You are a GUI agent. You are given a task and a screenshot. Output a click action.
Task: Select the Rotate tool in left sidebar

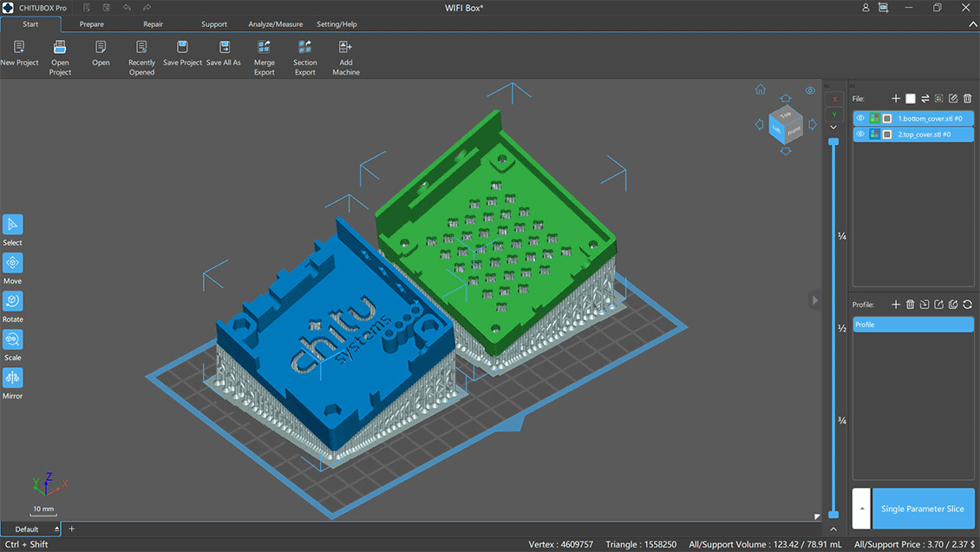click(x=13, y=301)
